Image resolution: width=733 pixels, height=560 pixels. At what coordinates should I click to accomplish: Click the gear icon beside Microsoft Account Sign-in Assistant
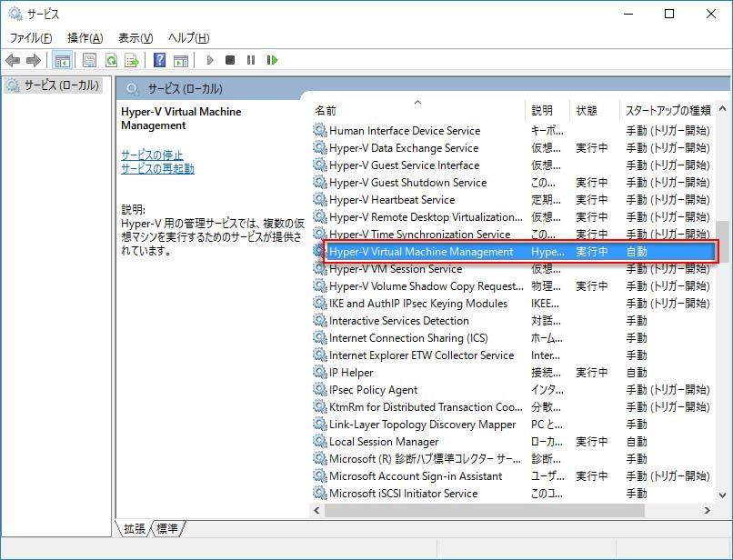320,476
